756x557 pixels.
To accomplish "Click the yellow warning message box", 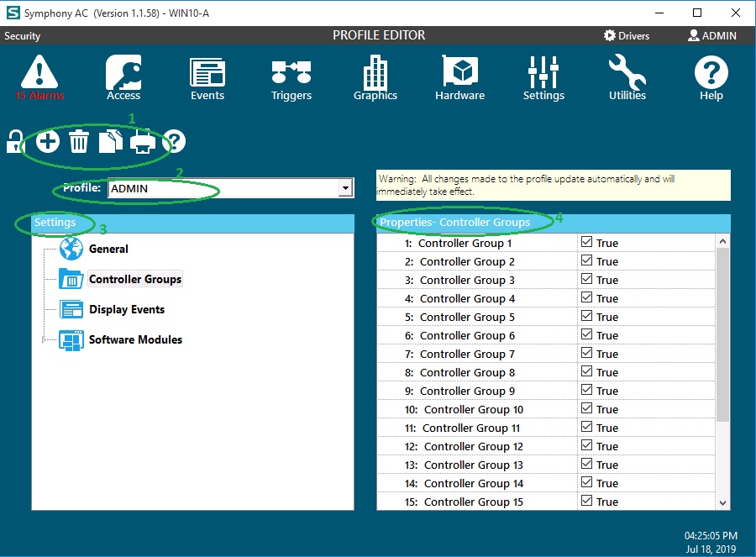I will pyautogui.click(x=553, y=185).
